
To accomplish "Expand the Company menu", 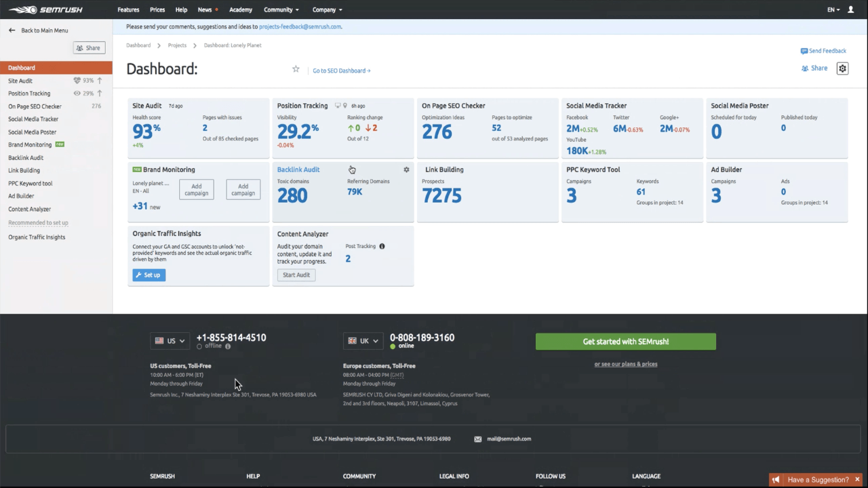I will pos(328,10).
